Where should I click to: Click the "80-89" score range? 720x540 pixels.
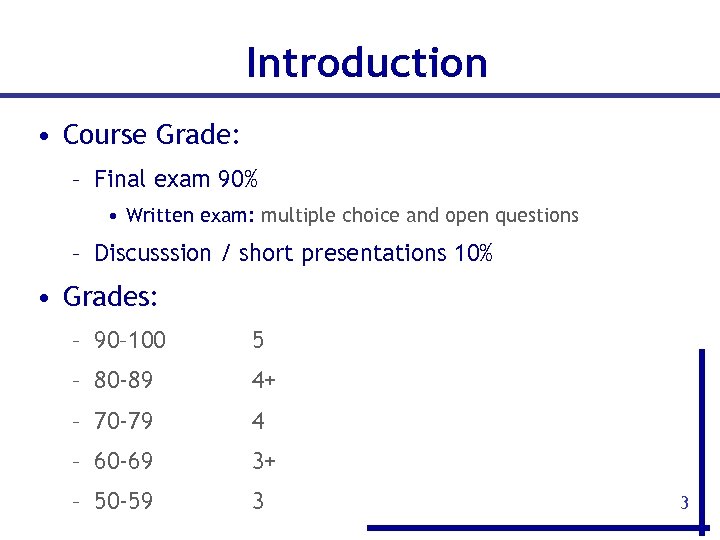(124, 381)
